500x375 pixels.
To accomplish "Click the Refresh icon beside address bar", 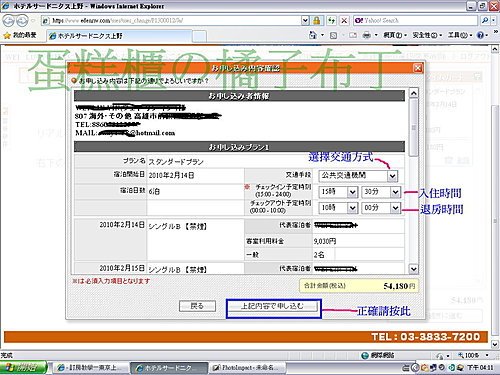I will [x=331, y=21].
